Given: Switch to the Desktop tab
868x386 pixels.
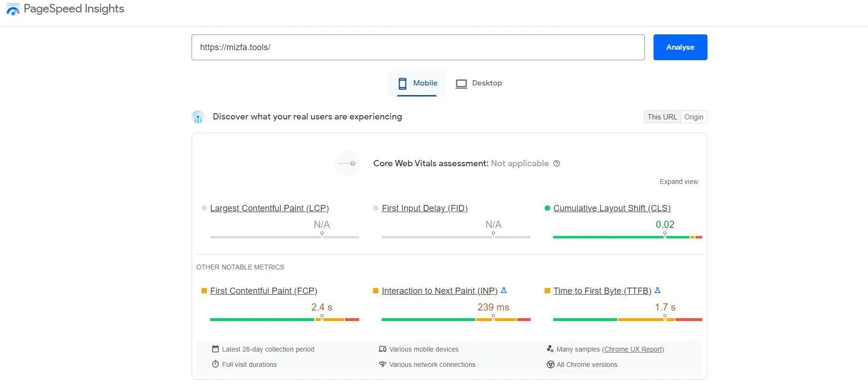Looking at the screenshot, I should click(x=479, y=83).
